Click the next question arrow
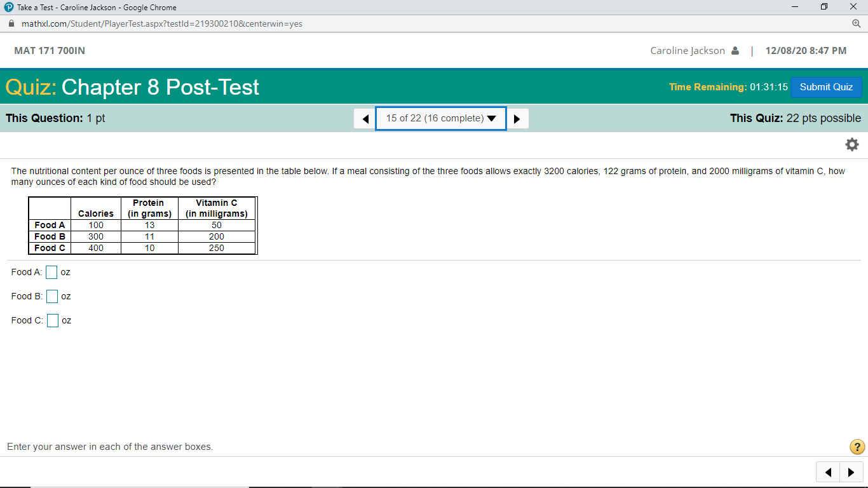868x488 pixels. coord(517,118)
